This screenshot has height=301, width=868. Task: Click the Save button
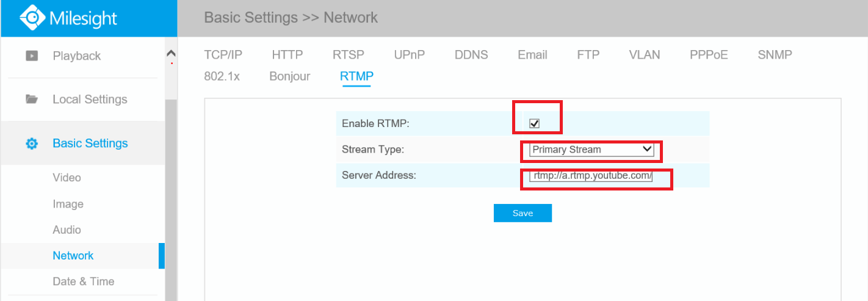point(523,213)
